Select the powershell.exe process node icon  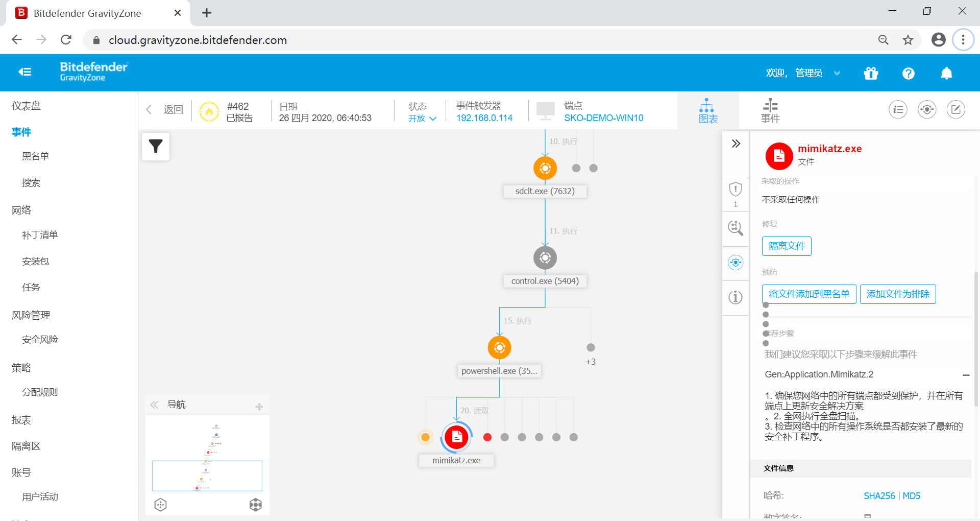(x=500, y=348)
